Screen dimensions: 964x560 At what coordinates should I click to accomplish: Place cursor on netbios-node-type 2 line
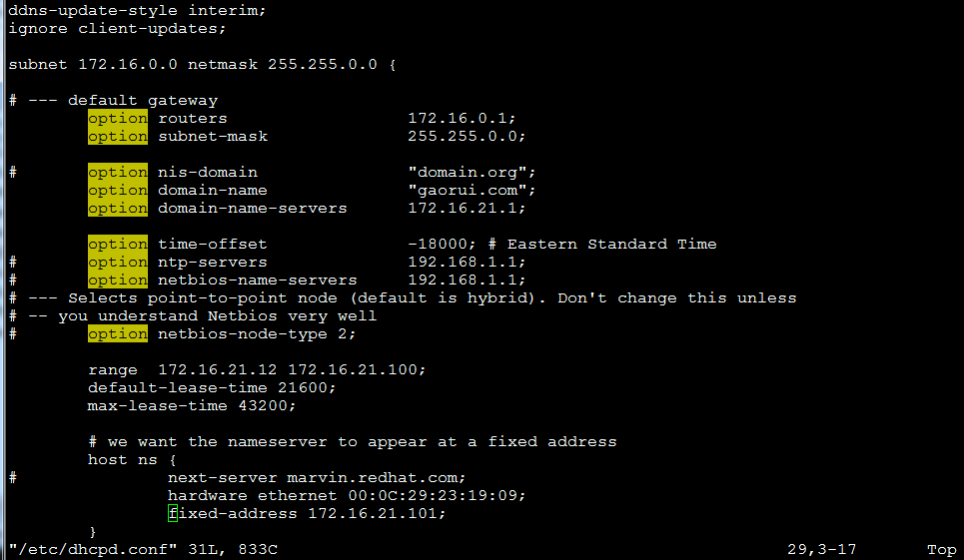tap(257, 334)
